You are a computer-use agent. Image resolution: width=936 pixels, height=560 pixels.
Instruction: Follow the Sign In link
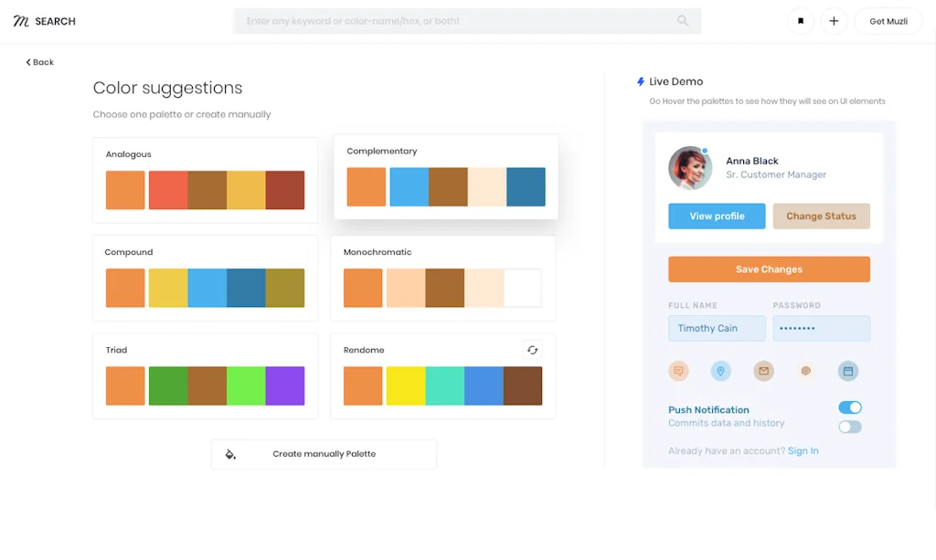coord(803,451)
